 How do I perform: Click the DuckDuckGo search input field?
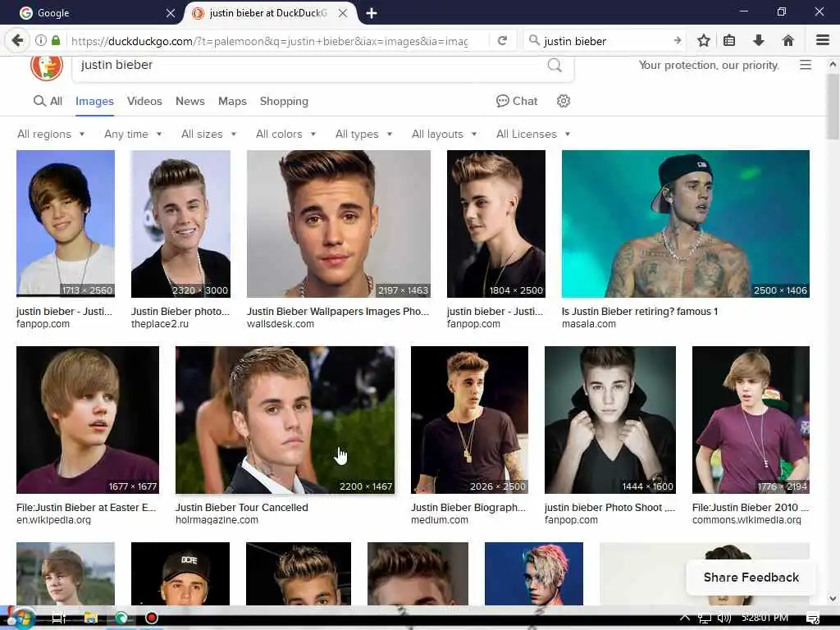(x=311, y=66)
